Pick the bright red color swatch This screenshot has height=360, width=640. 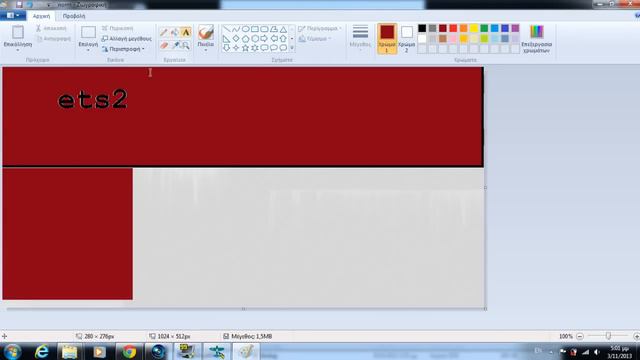pyautogui.click(x=453, y=28)
